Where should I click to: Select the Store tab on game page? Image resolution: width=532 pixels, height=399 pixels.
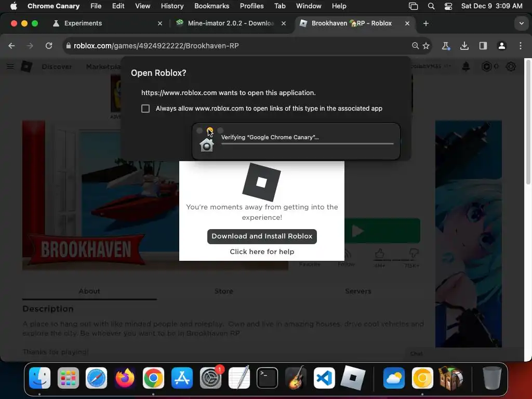pyautogui.click(x=223, y=291)
